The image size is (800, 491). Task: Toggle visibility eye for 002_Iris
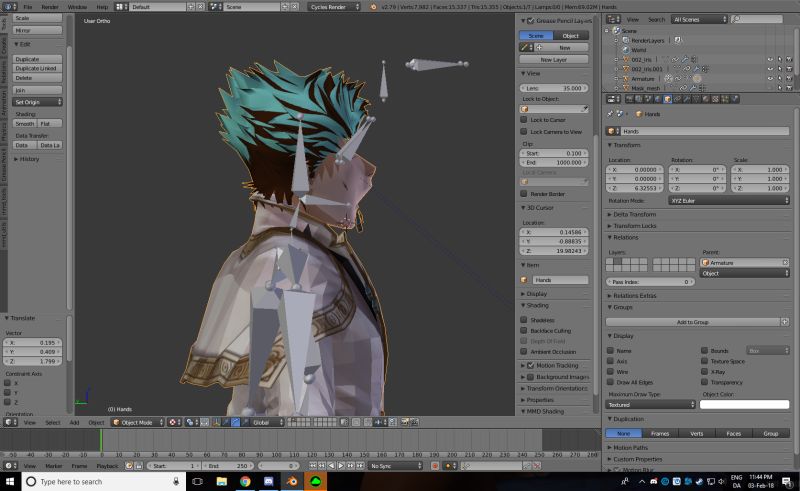tap(770, 60)
